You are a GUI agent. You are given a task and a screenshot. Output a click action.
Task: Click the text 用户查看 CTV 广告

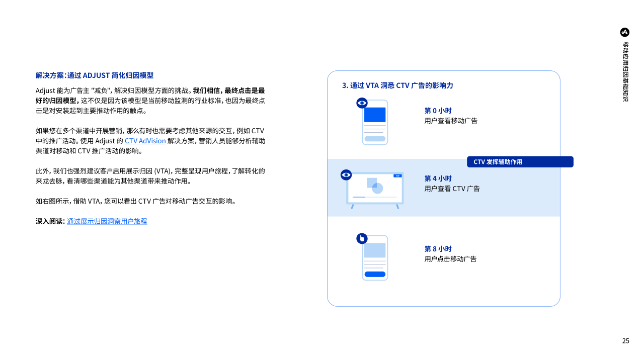point(452,189)
